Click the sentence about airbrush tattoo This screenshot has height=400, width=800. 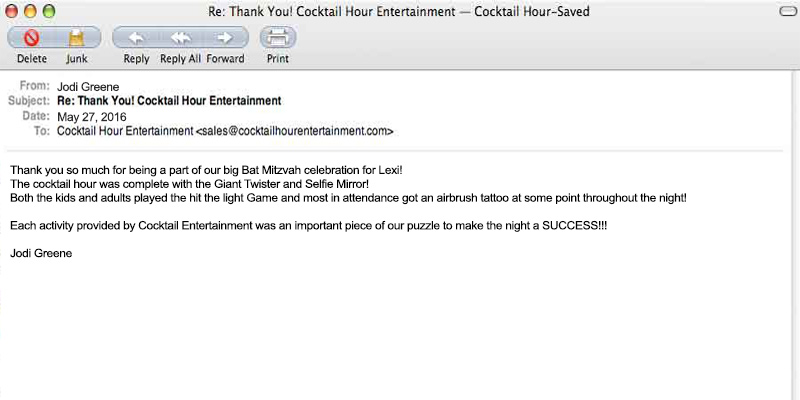pos(348,198)
